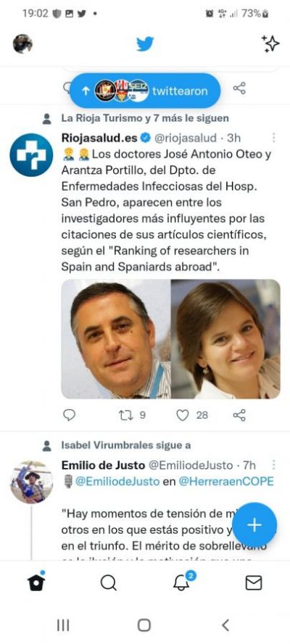Reply to the Riojasalud tweet
This screenshot has width=290, height=644.
69,415
